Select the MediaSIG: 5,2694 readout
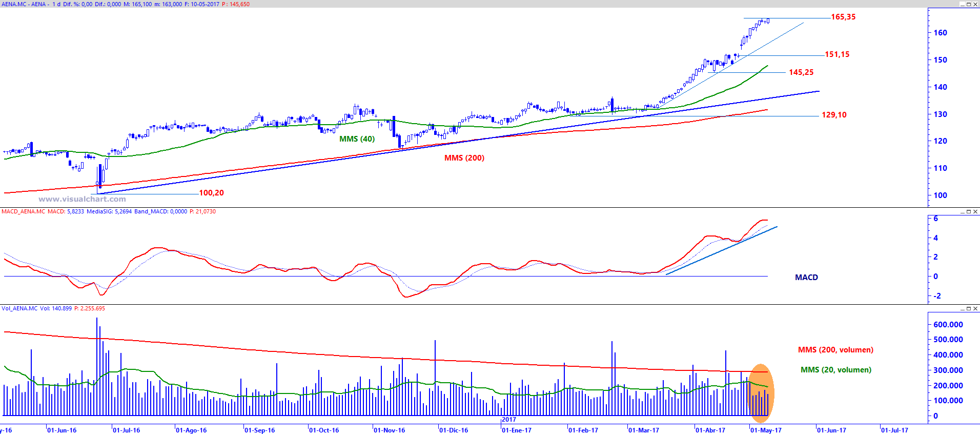The height and width of the screenshot is (434, 980). click(109, 211)
